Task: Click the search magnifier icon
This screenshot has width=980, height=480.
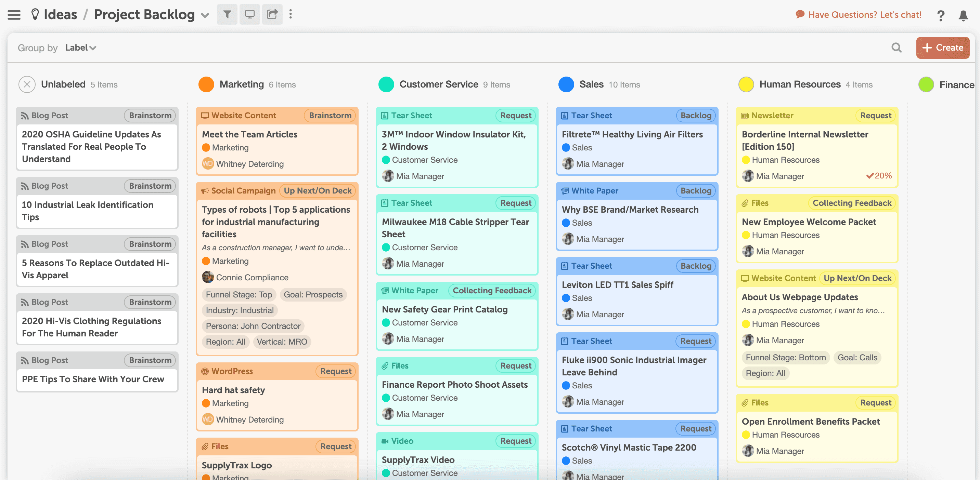Action: point(897,48)
